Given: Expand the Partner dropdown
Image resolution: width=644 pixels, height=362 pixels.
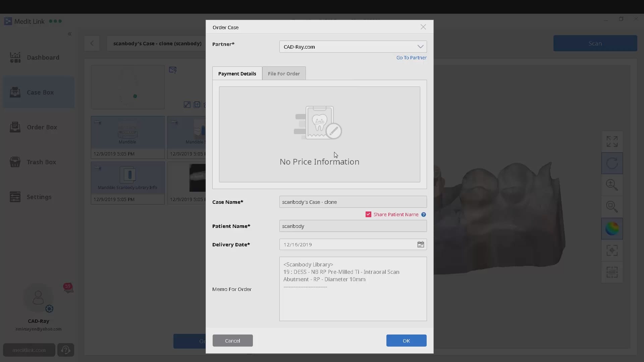Looking at the screenshot, I should click(x=353, y=47).
